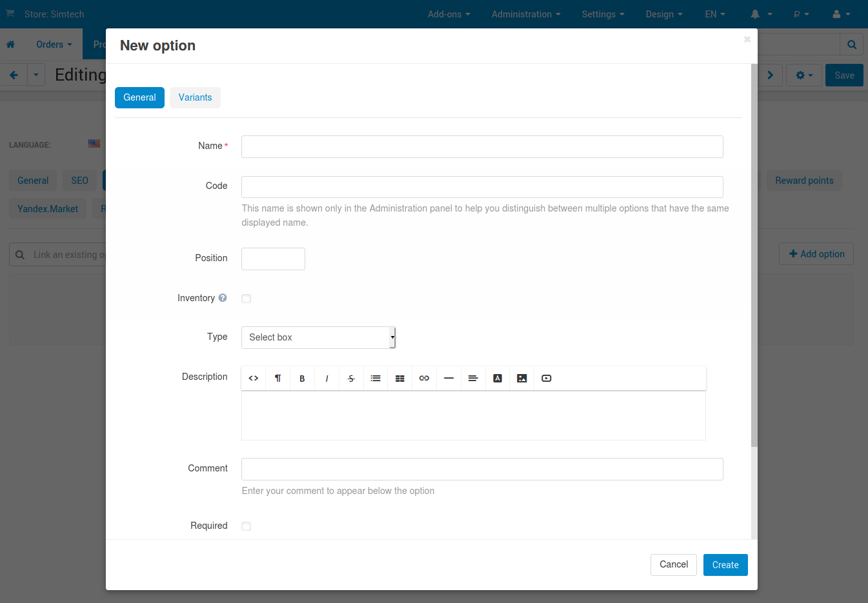Viewport: 868px width, 603px height.
Task: Open the Type select box dropdown
Action: point(319,337)
